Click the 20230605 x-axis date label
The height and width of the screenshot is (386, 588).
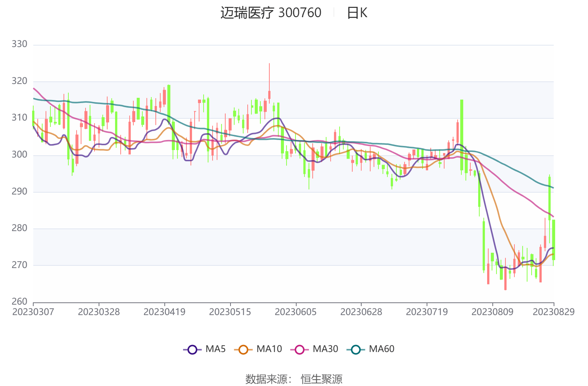(295, 312)
